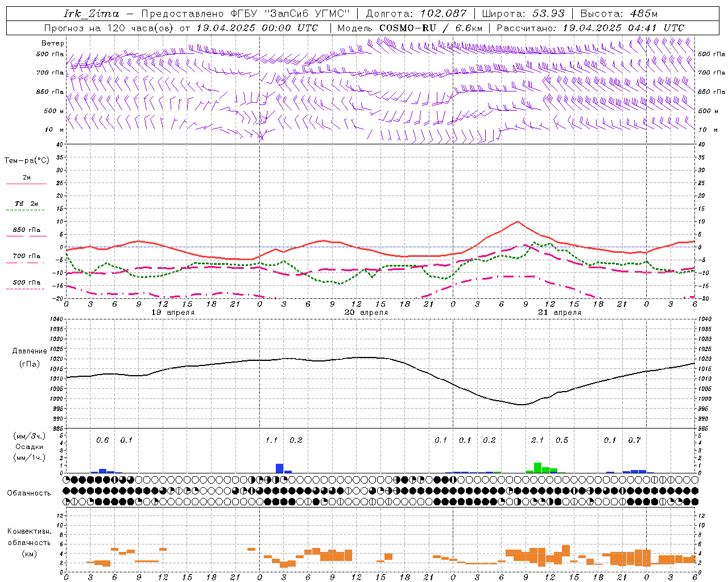Viewport: 728px width, 582px height.
Task: Click the 3-hour precipitation value 1.1
Action: coord(272,440)
